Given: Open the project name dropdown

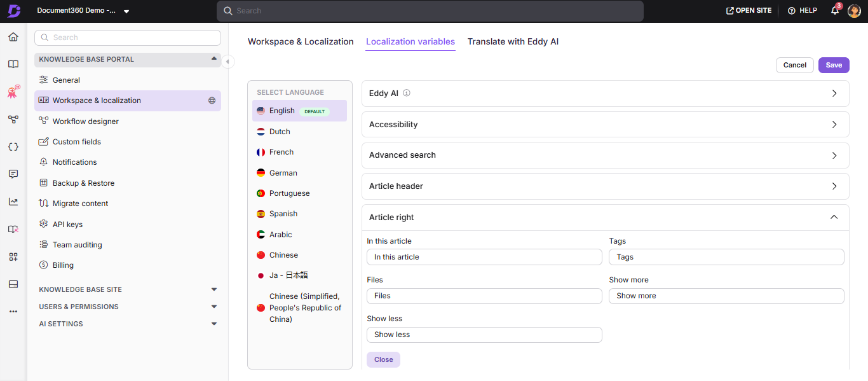Looking at the screenshot, I should 83,11.
